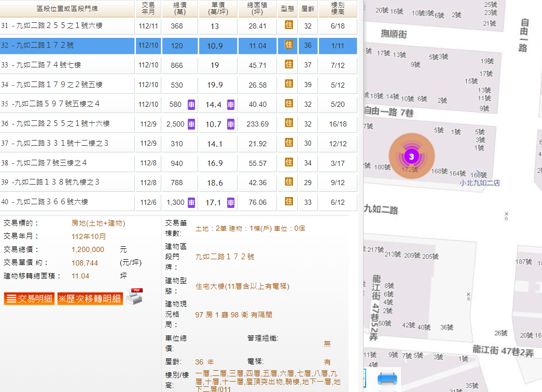
Task: Click the residential type icon in row 34
Action: (x=288, y=84)
